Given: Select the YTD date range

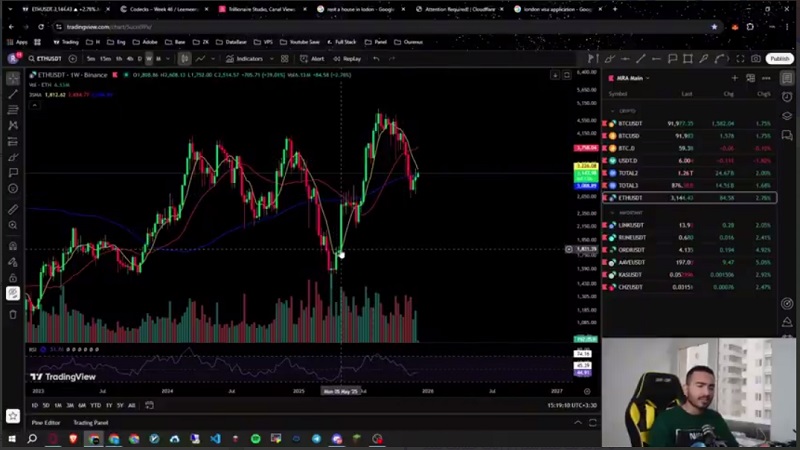Looking at the screenshot, I should coord(95,405).
